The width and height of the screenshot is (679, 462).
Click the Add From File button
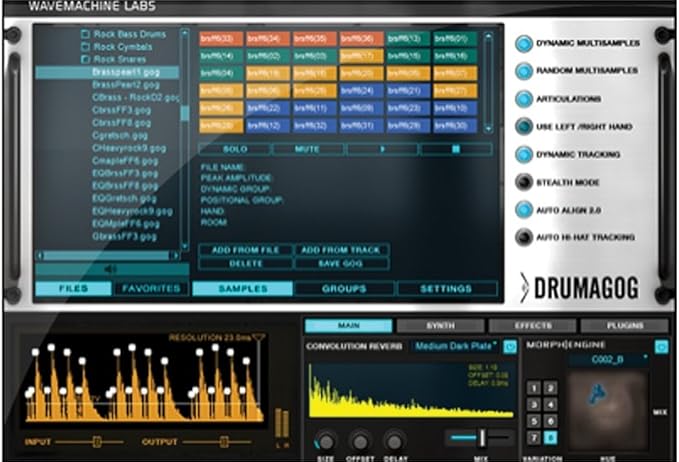tap(243, 250)
